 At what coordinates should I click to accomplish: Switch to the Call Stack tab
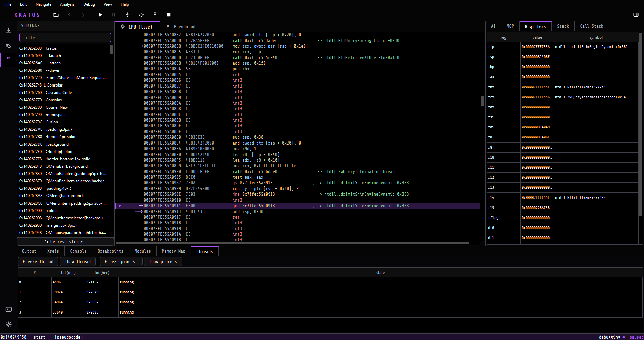(x=591, y=26)
